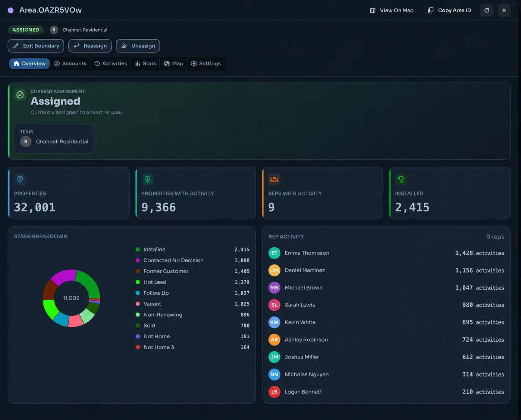
Task: Select the Not Home 3 legend entry
Action: point(192,347)
